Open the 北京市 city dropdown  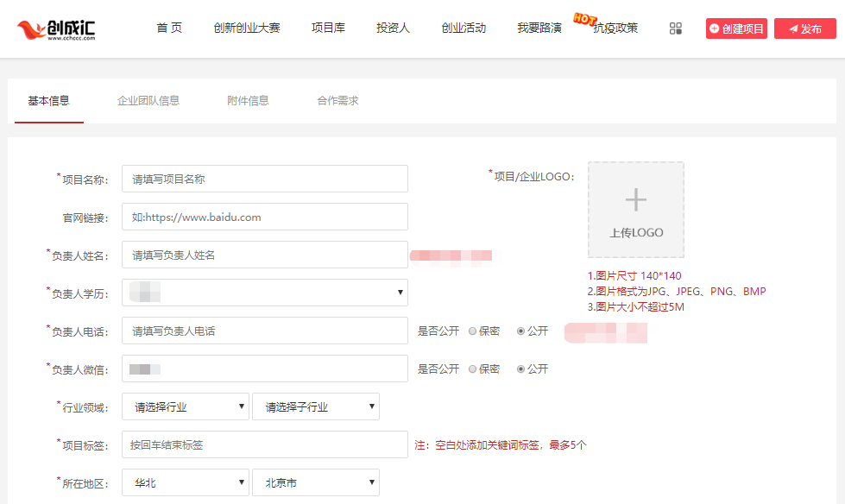pos(316,482)
